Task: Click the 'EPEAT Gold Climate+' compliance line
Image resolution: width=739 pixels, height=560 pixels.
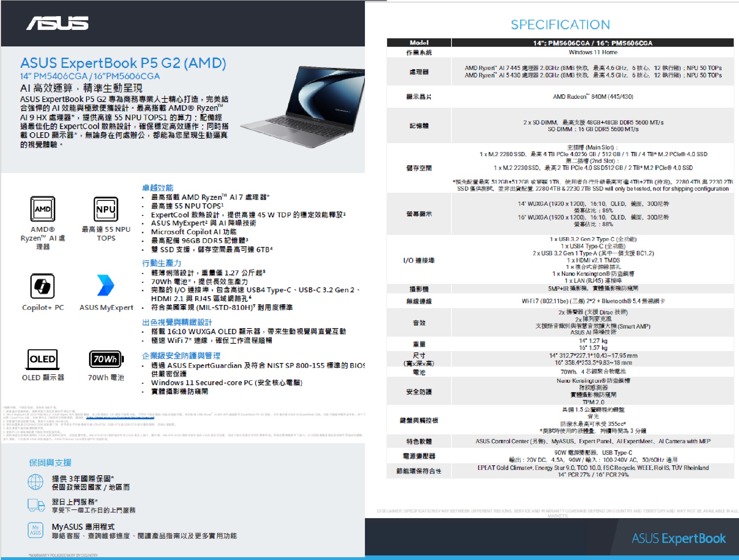Action: pos(593,468)
